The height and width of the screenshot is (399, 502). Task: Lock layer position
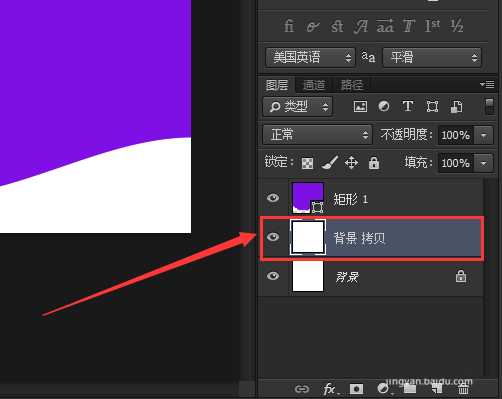[x=351, y=163]
